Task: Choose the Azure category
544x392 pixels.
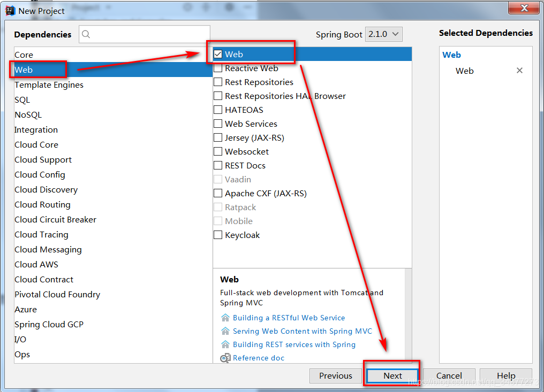Action: pos(113,309)
